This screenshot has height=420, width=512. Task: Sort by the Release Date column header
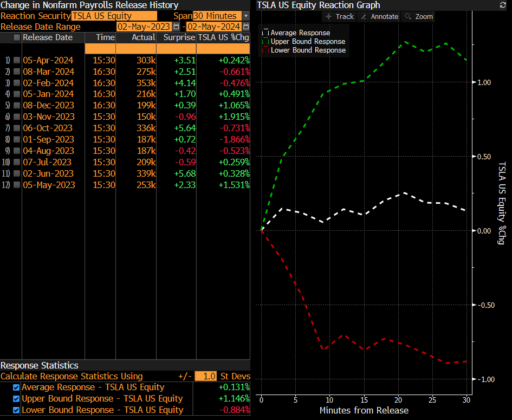48,37
